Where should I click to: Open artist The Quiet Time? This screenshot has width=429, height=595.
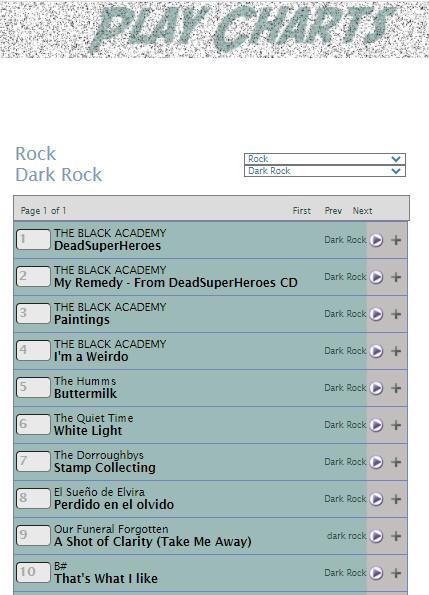pyautogui.click(x=93, y=418)
